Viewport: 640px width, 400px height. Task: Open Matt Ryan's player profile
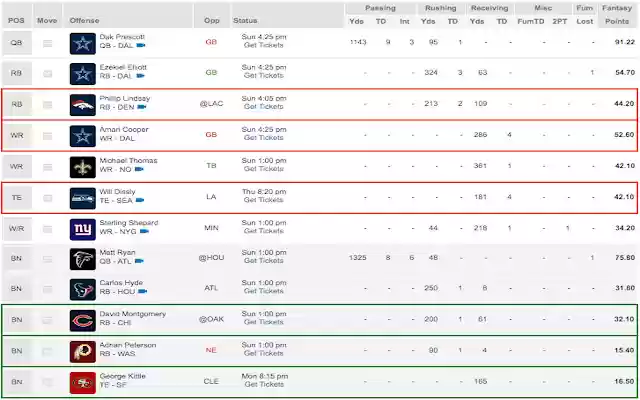point(118,253)
